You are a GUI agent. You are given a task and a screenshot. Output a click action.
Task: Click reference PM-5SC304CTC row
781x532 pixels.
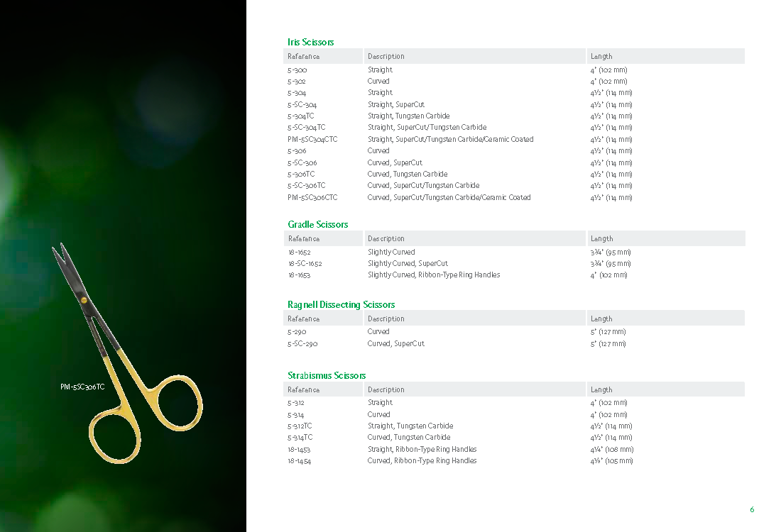tap(312, 140)
